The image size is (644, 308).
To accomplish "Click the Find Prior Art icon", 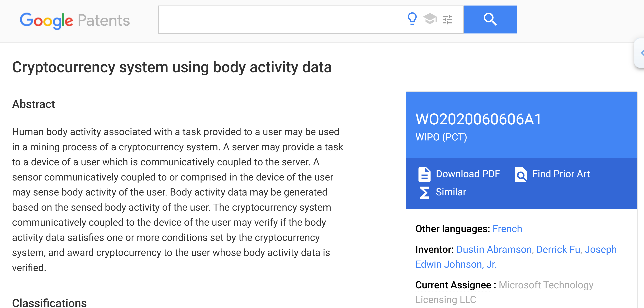I will coord(520,174).
